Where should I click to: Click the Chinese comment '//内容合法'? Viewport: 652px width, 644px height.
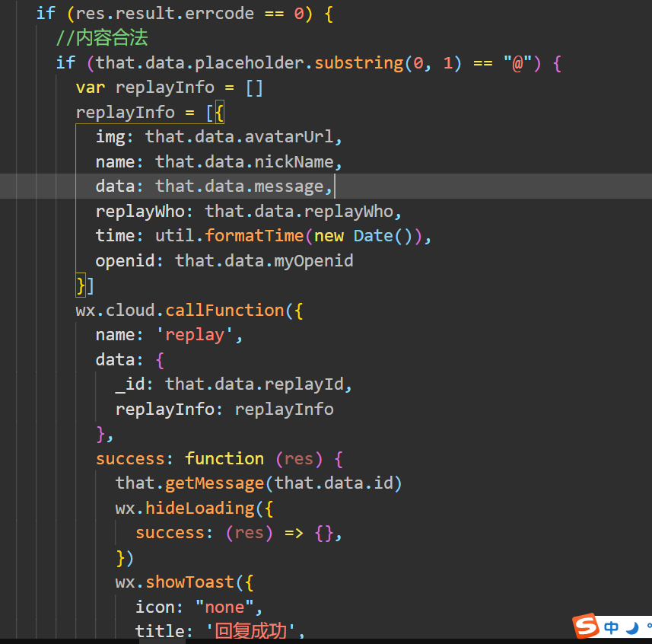(102, 38)
